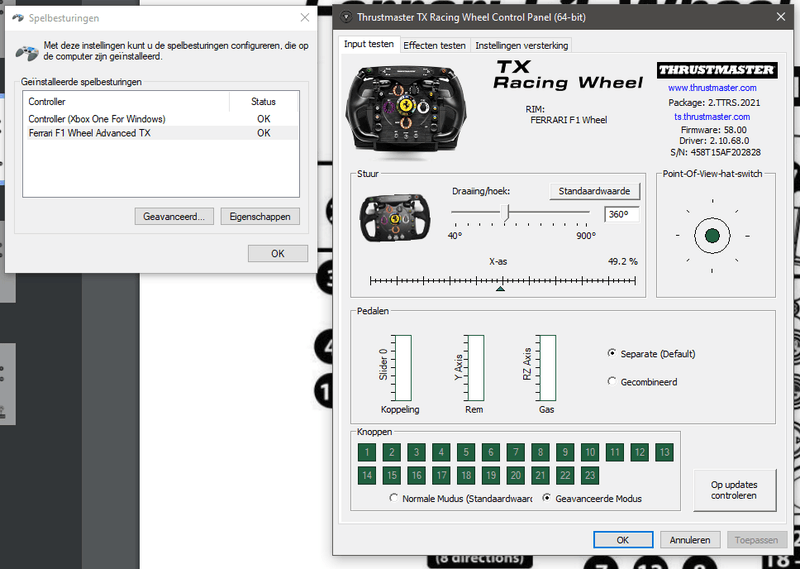Viewport: 800px width, 569px height.
Task: Click the Annuleren button
Action: tap(690, 540)
